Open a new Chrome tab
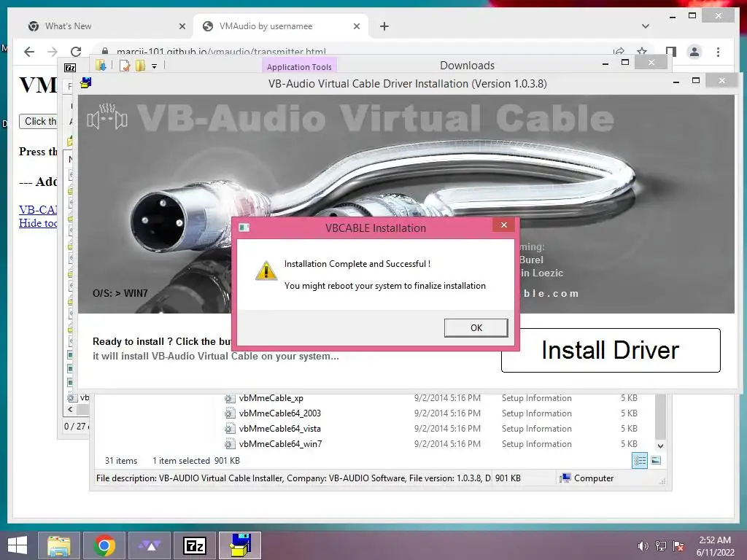747x560 pixels. 384,26
